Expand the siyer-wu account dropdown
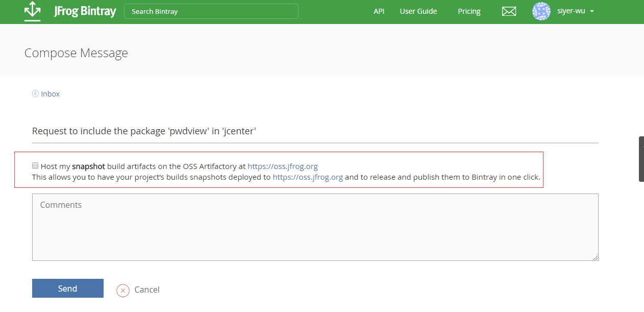 coord(591,11)
